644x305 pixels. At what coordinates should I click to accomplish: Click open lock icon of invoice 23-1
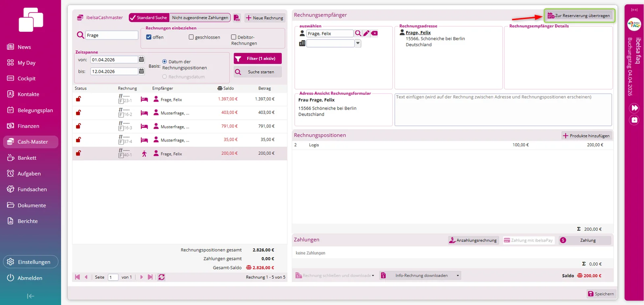[78, 99]
